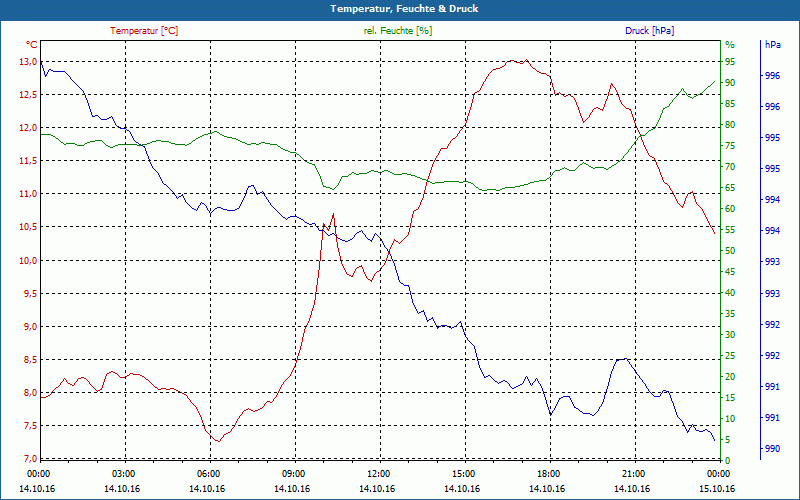Image resolution: width=800 pixels, height=500 pixels.
Task: Click the "°C" unit label on the temperature axis
Action: 31,45
